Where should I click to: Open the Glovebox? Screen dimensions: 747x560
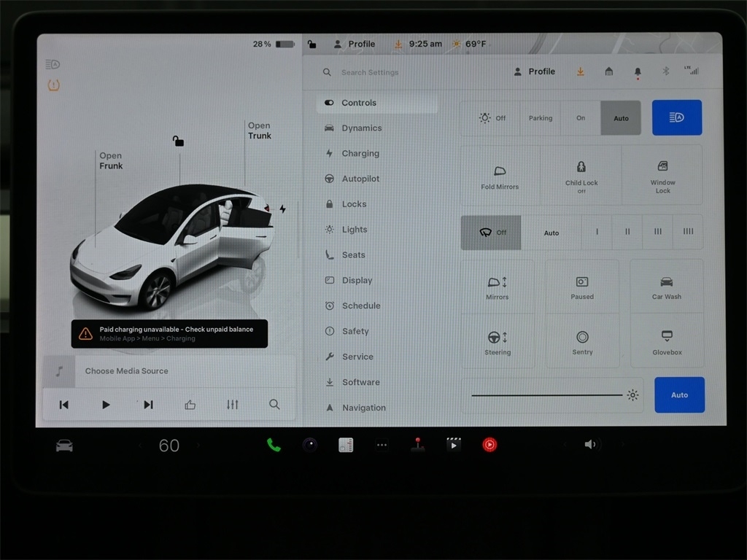coord(667,341)
